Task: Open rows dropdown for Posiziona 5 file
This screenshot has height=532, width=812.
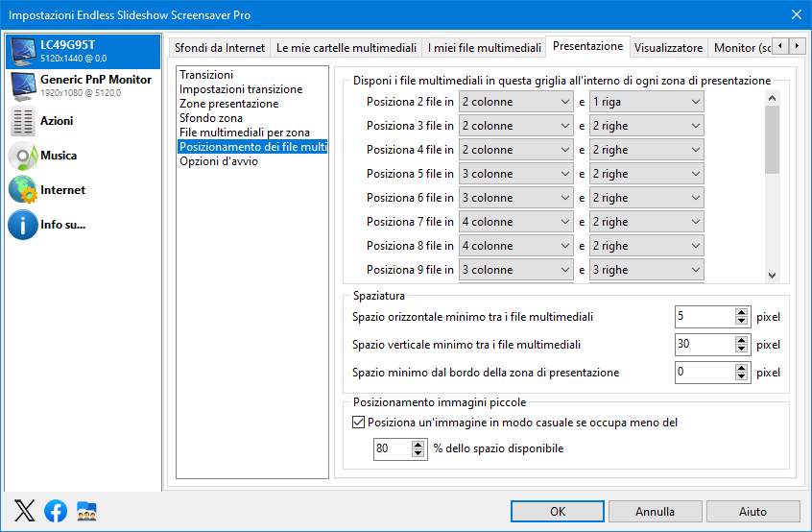Action: 646,174
